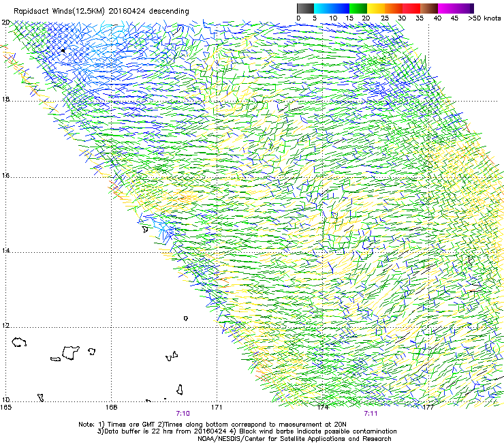Click the 'Times are GMT' note line
Image resolution: width=504 pixels, height=443 pixels.
click(212, 425)
